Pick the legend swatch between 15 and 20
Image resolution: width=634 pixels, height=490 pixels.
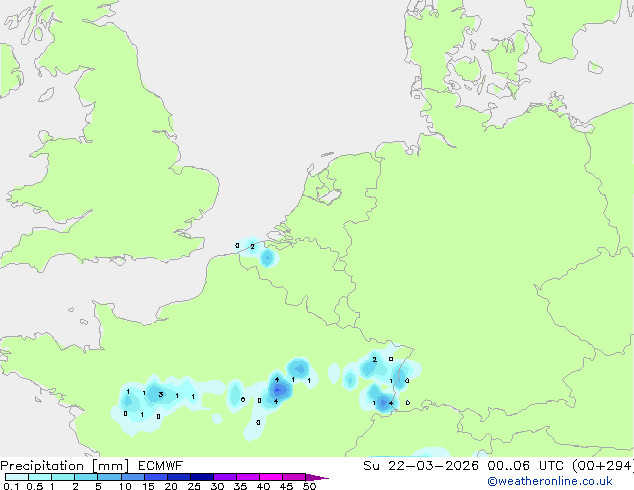(156, 477)
